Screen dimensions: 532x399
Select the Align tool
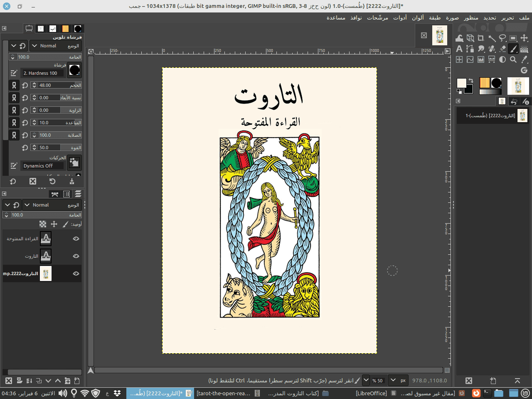[459, 59]
